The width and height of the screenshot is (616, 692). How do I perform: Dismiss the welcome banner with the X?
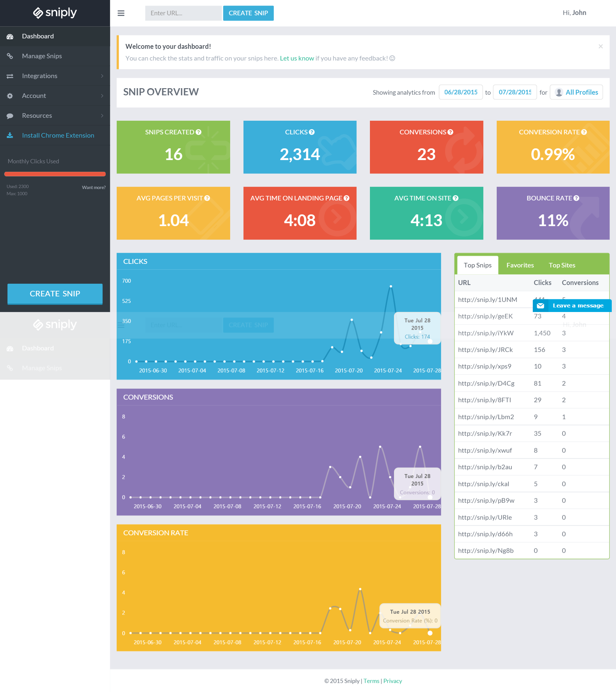(x=600, y=47)
